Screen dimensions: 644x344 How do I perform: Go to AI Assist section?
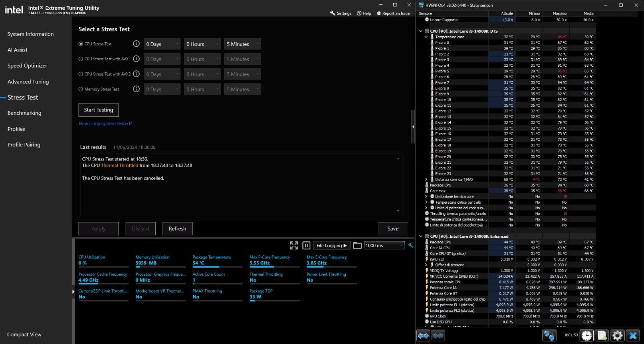17,50
